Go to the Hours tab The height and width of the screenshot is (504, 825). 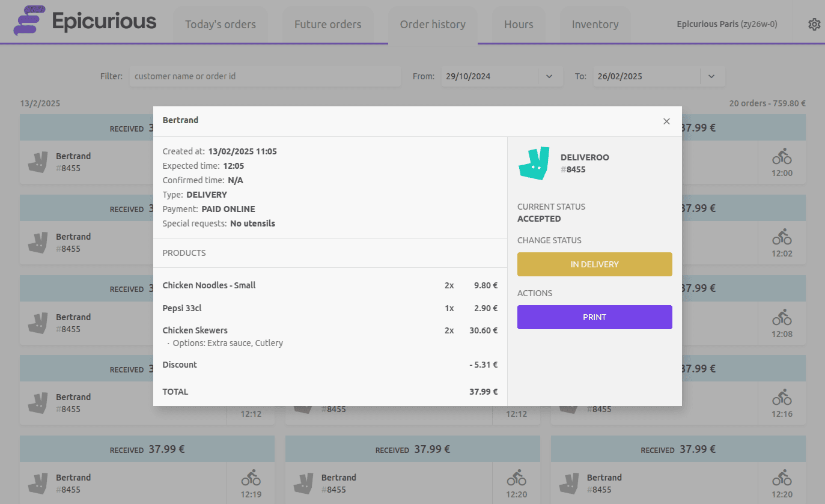pos(519,25)
